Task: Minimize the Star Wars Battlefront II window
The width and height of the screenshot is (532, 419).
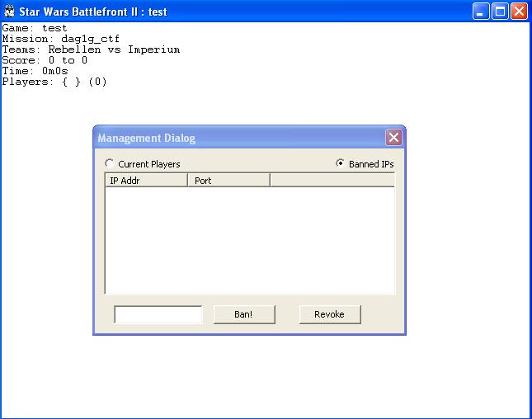Action: point(482,12)
